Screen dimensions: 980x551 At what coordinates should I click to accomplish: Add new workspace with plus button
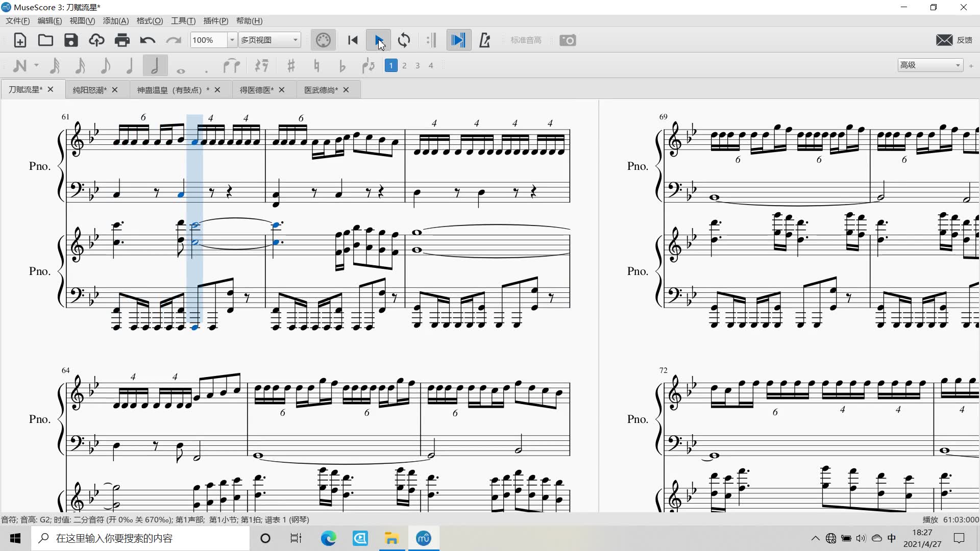[x=971, y=66]
